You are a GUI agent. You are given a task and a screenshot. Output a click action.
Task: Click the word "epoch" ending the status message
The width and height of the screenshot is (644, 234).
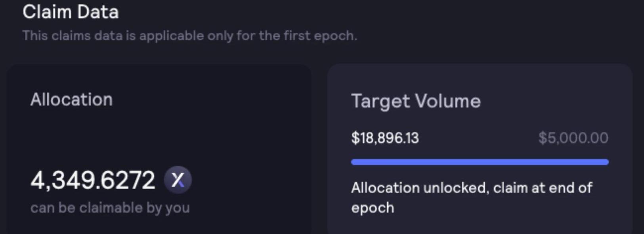(x=373, y=208)
